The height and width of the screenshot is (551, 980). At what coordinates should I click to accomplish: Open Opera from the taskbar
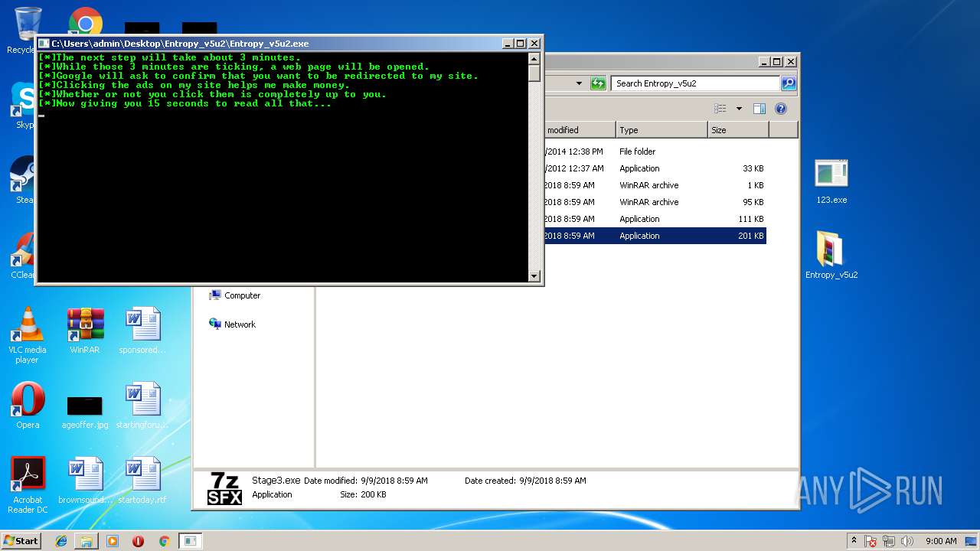click(138, 541)
